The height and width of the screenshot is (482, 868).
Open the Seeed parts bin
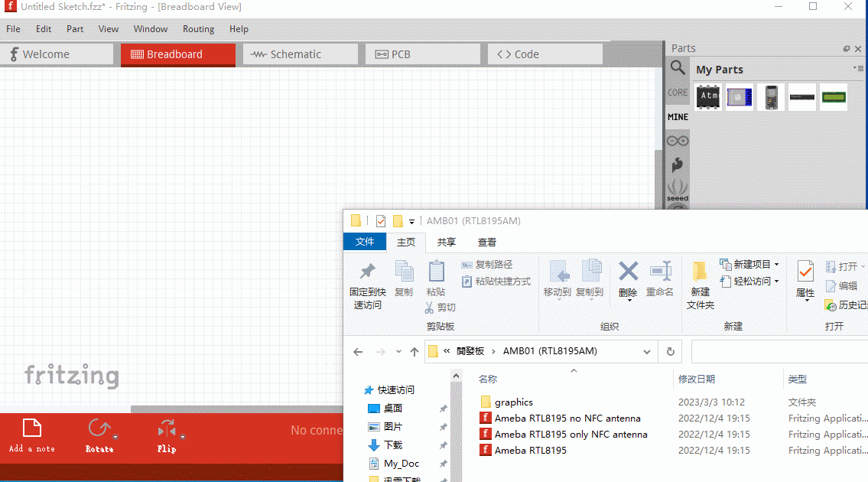(678, 190)
